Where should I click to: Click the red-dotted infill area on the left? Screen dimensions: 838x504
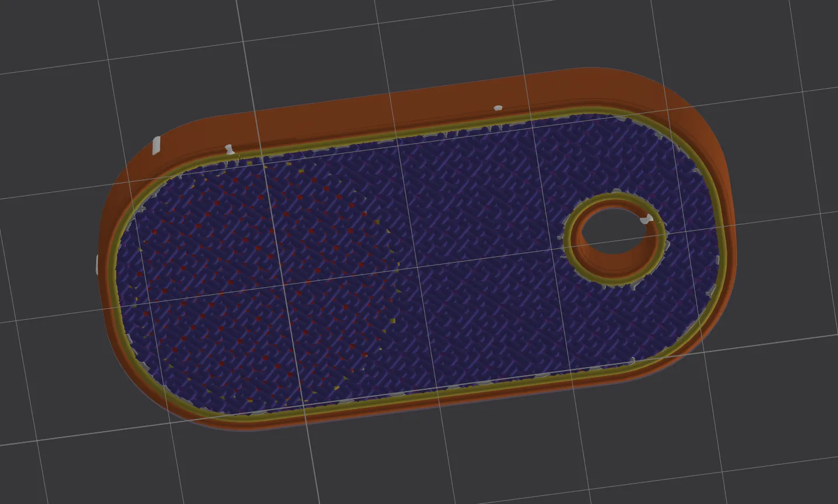[x=233, y=262]
